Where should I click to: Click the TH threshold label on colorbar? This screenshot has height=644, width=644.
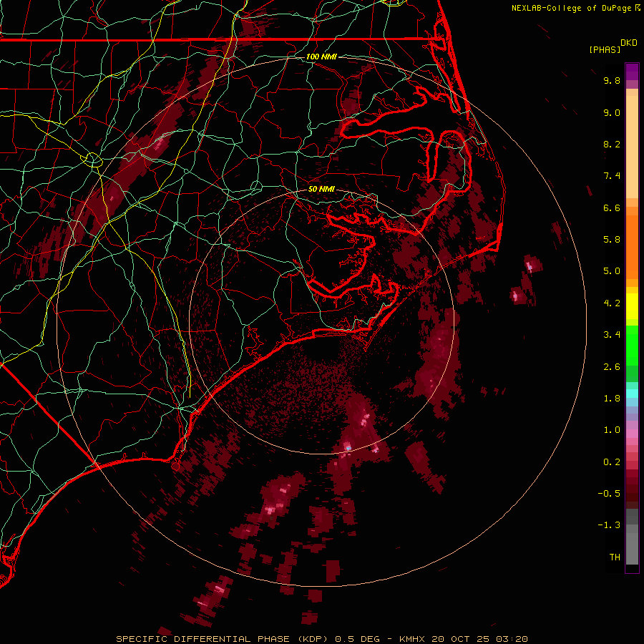click(x=615, y=557)
